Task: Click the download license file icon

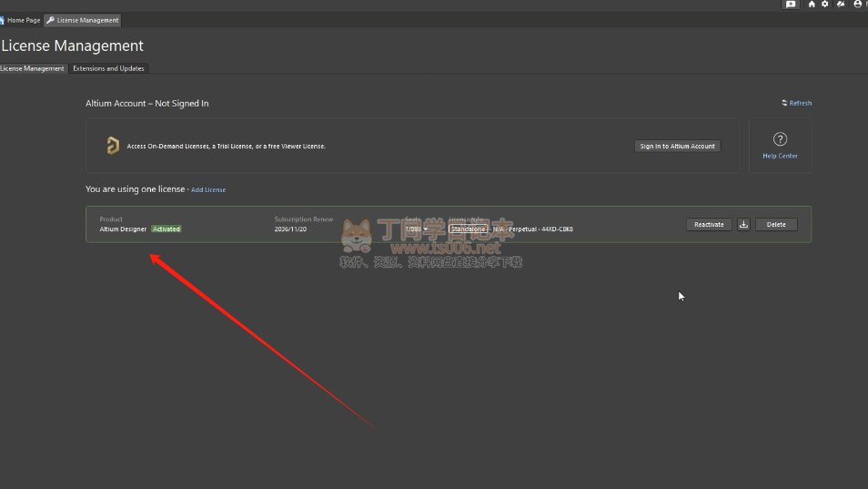Action: point(743,224)
